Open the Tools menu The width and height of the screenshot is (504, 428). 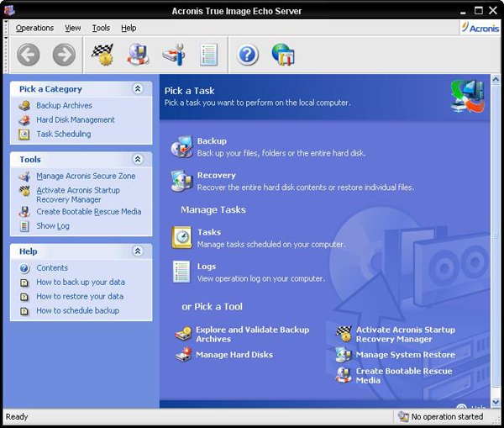101,28
